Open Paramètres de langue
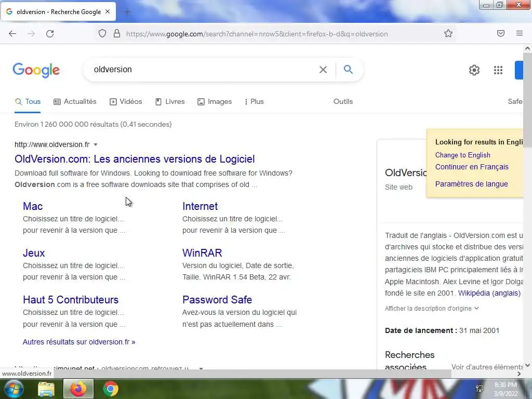The height and width of the screenshot is (399, 532). (471, 184)
